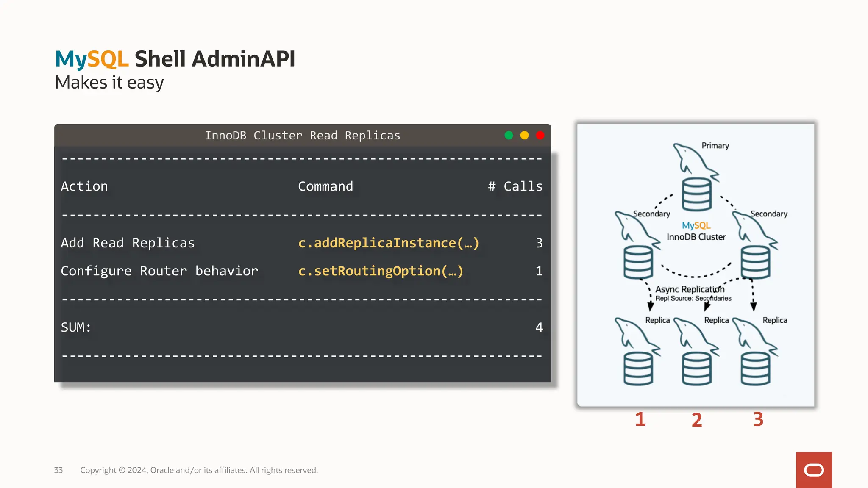Click the MySQL Shell AdminAPI heading
This screenshot has height=488, width=868.
[x=175, y=58]
